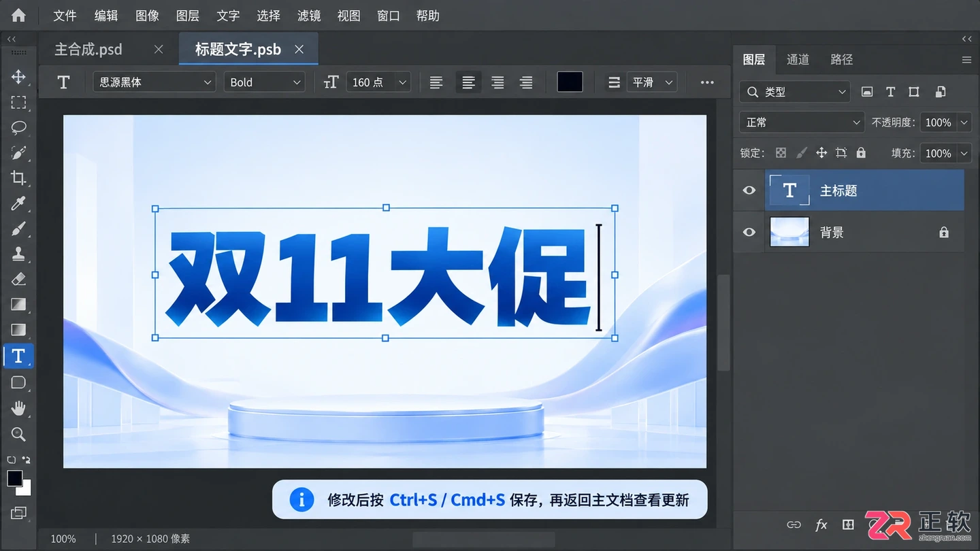Screen dimensions: 980x551
Task: Hide the 主标题 layer
Action: click(x=749, y=190)
